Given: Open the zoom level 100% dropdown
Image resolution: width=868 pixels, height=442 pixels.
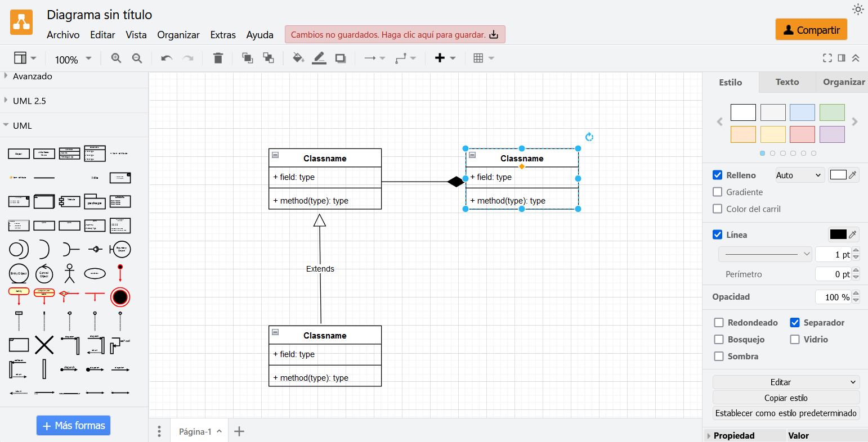Looking at the screenshot, I should [73, 59].
